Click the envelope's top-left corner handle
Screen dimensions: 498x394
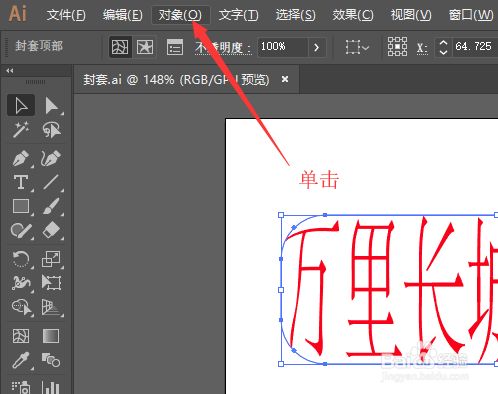tap(281, 215)
